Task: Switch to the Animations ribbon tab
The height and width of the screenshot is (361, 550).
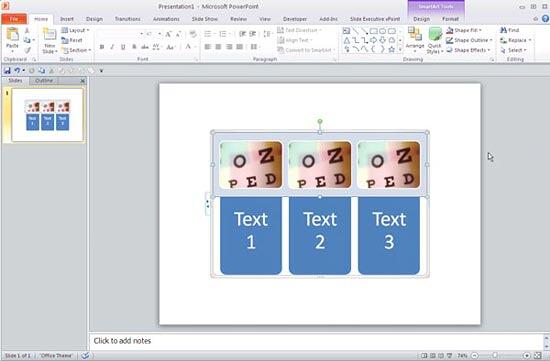Action: click(x=166, y=19)
